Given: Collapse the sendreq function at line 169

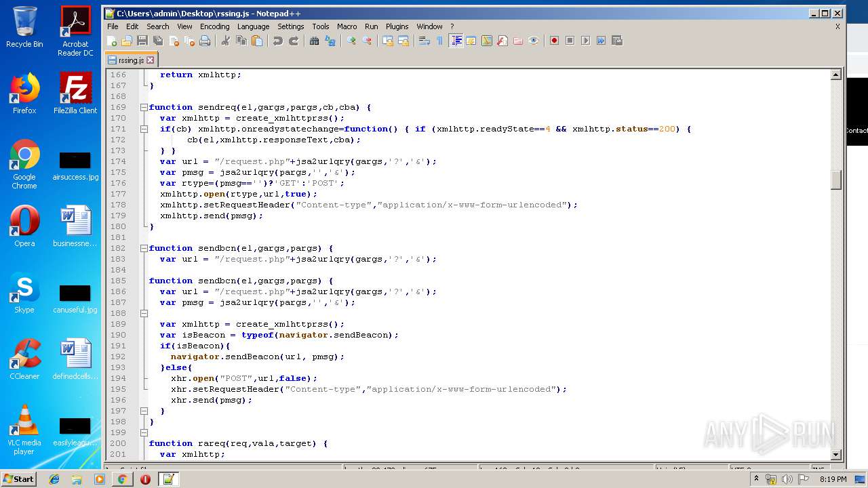Looking at the screenshot, I should pos(144,107).
